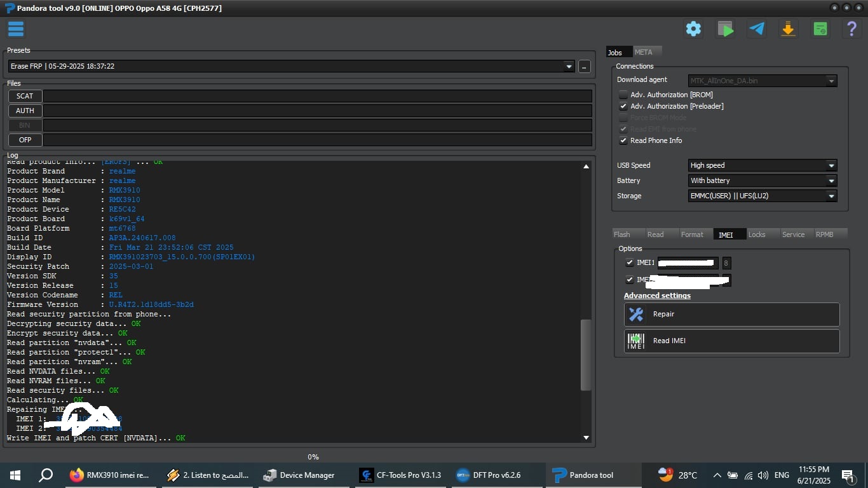Uncheck Adv. Authorization [Preloader]
The height and width of the screenshot is (488, 868).
point(623,106)
